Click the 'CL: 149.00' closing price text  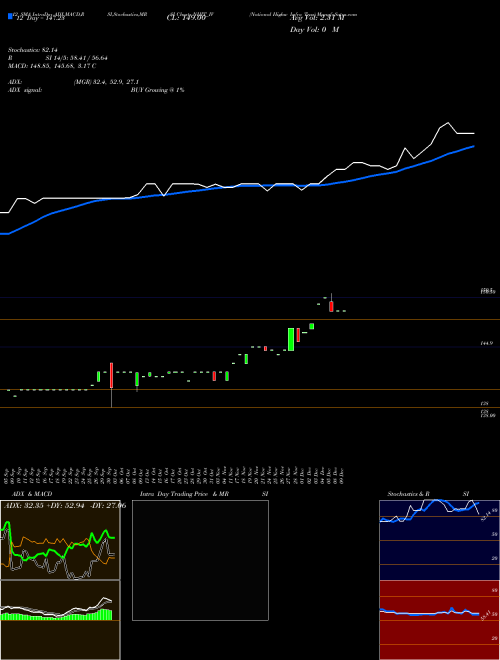click(186, 18)
